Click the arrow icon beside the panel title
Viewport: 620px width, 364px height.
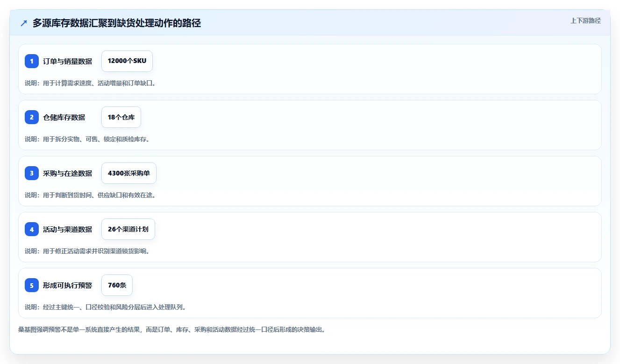coord(24,23)
